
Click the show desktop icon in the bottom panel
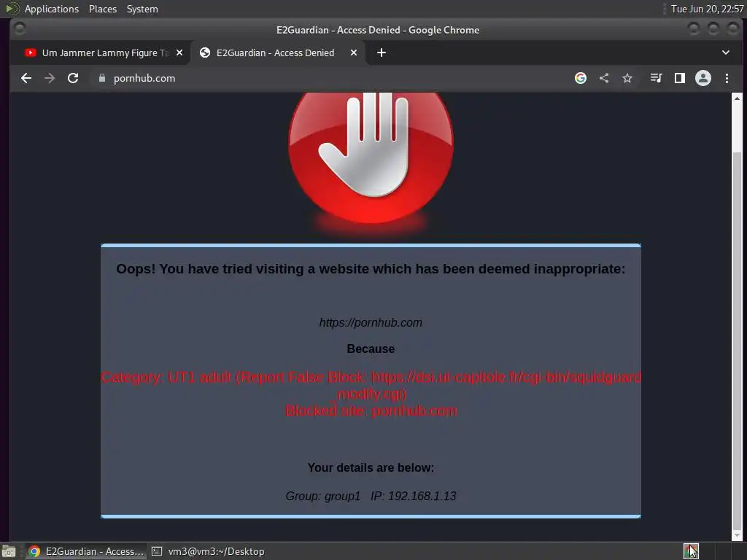point(9,551)
